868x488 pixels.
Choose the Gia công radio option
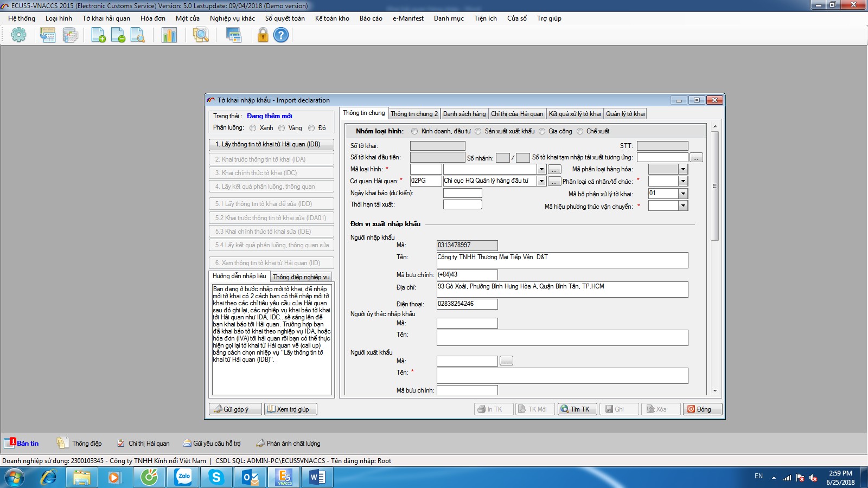point(542,131)
